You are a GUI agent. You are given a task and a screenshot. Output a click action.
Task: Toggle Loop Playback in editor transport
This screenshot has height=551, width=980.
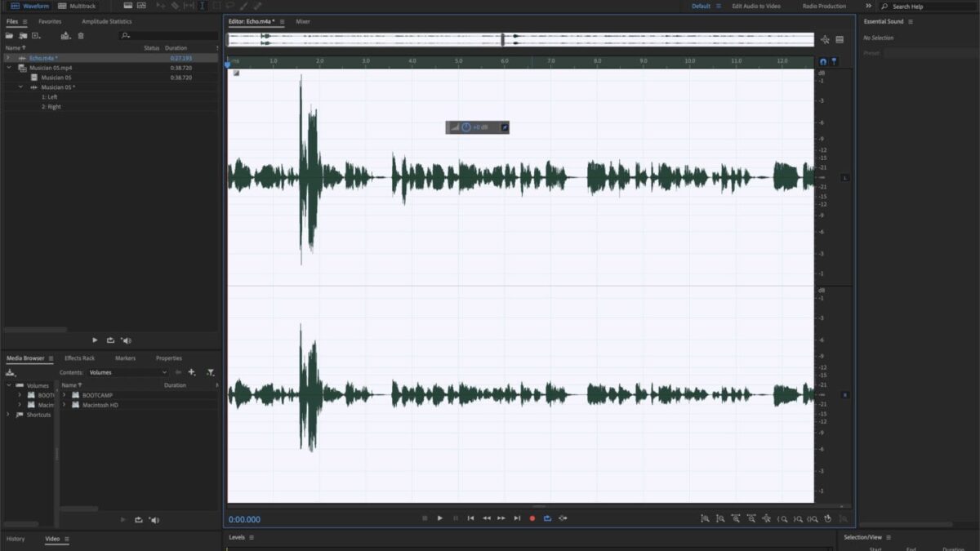coord(547,518)
